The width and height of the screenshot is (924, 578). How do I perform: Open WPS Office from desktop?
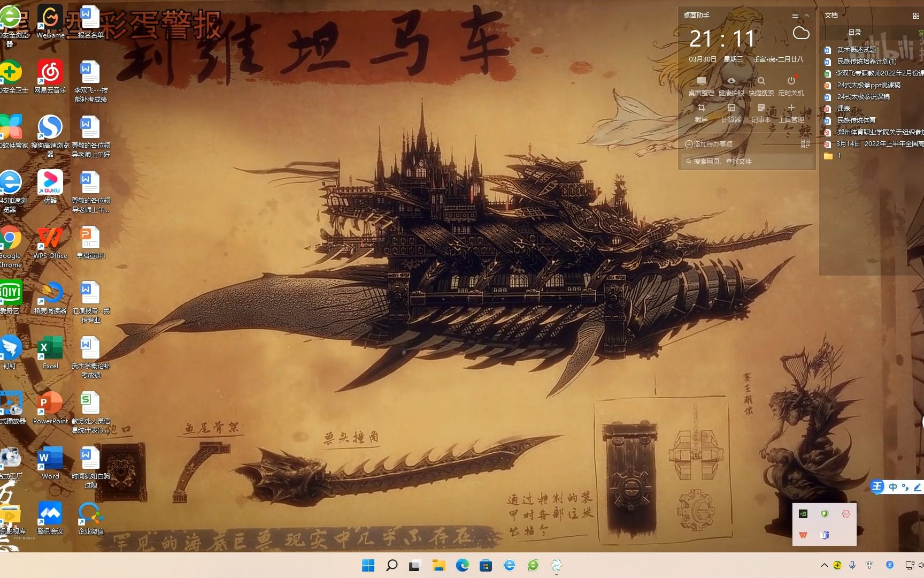tap(50, 242)
